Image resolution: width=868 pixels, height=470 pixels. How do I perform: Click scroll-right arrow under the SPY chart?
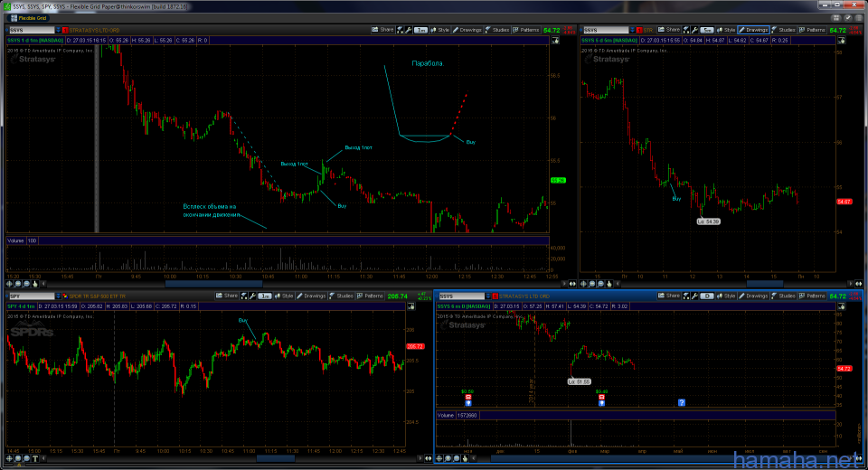pos(420,458)
